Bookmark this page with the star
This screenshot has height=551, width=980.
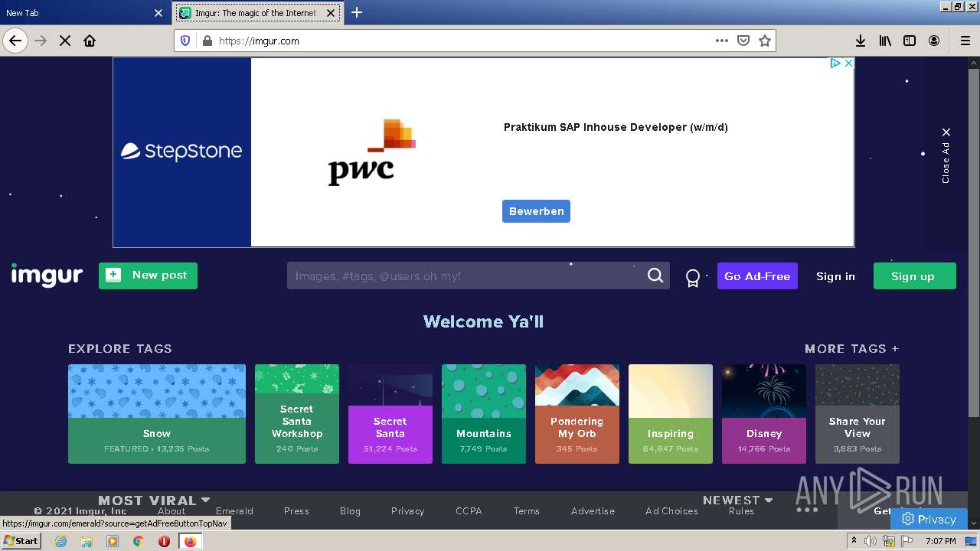point(764,41)
